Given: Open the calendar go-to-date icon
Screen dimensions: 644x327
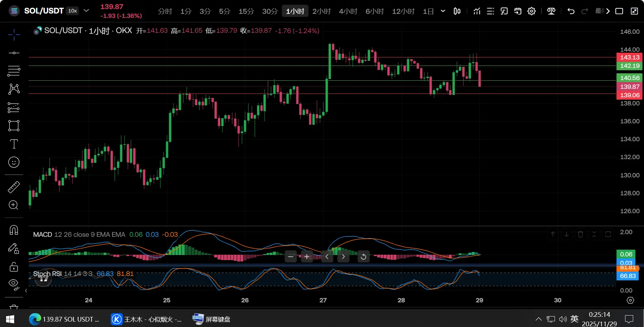Looking at the screenshot, I should tap(518, 11).
